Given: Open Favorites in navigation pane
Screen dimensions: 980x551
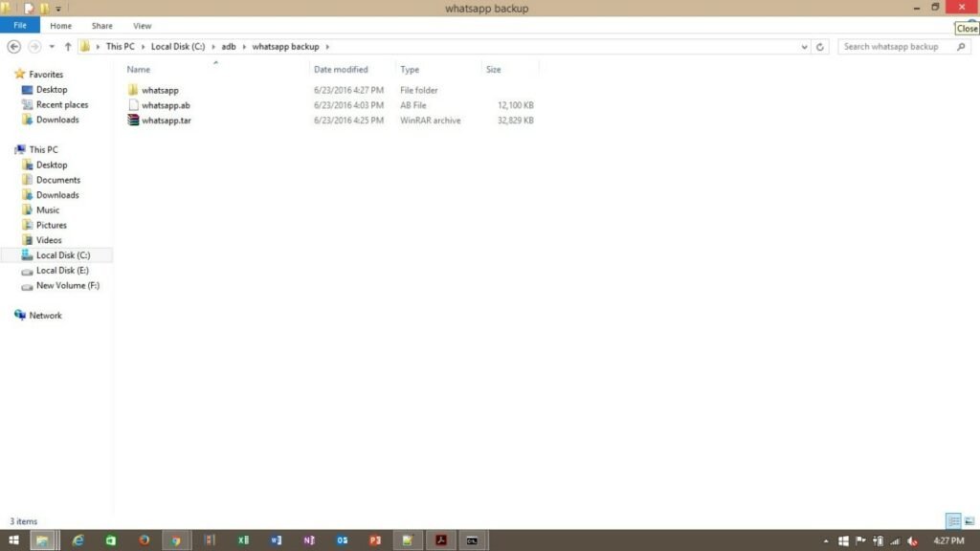Looking at the screenshot, I should (46, 75).
